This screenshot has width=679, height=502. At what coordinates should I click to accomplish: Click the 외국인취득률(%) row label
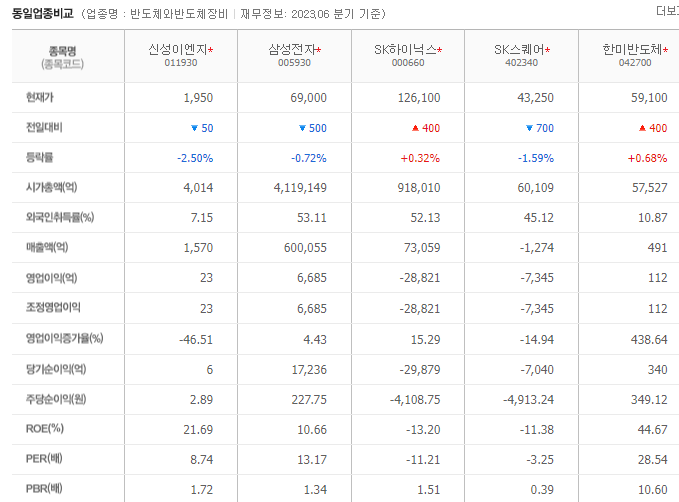point(60,217)
